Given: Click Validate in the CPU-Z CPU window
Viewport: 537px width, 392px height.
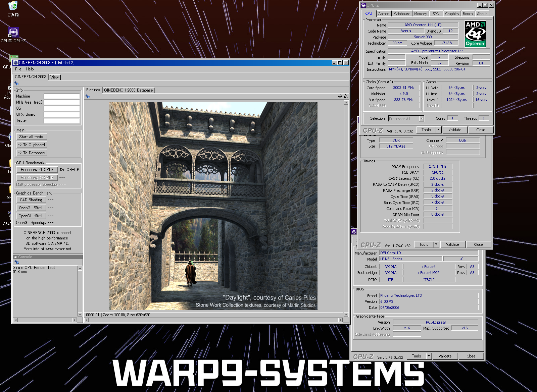Looking at the screenshot, I should 455,130.
